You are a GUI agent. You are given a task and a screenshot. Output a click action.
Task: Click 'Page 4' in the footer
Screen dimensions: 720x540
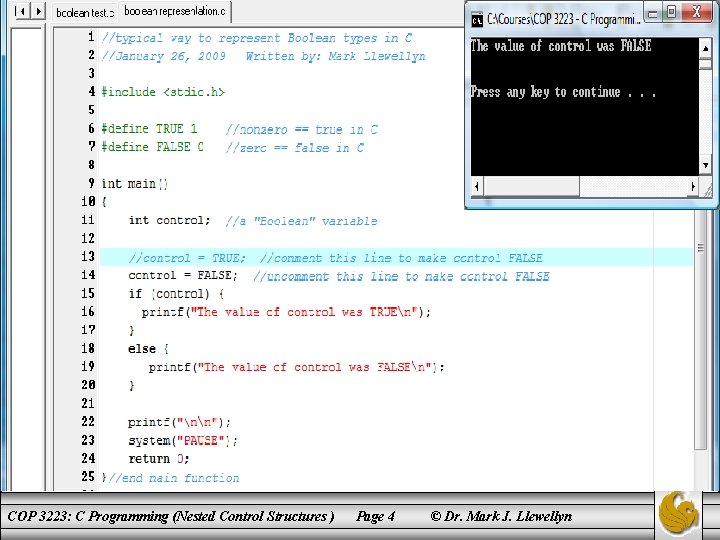coord(375,516)
